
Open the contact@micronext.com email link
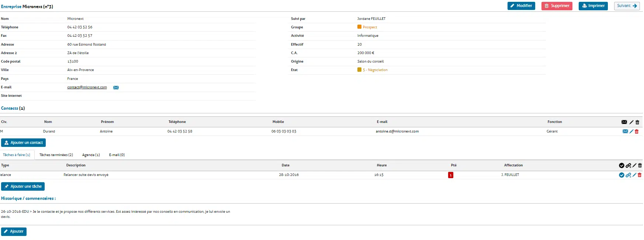pyautogui.click(x=87, y=87)
